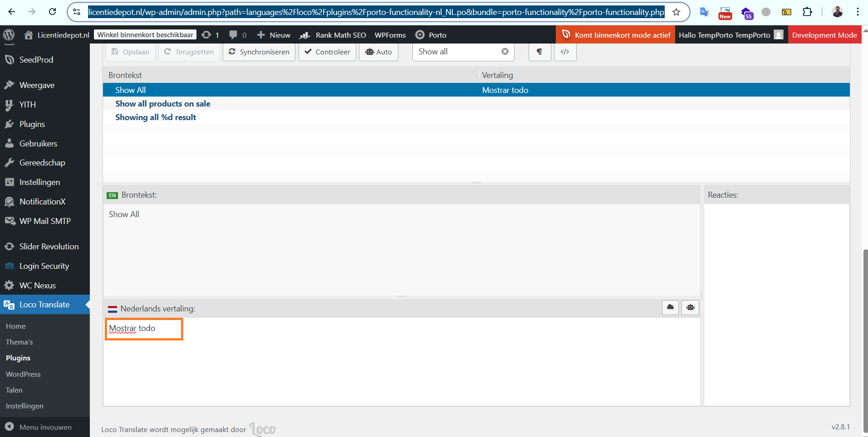Click the robot auto-translate icon in editor
Viewport: 868px width, 437px height.
click(x=690, y=307)
